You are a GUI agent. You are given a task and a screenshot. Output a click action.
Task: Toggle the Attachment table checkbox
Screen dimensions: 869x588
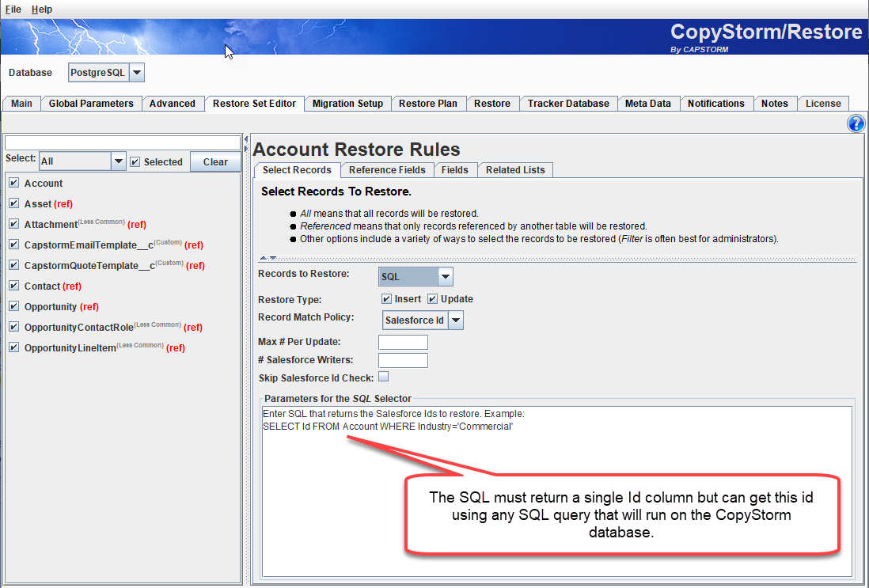(14, 223)
